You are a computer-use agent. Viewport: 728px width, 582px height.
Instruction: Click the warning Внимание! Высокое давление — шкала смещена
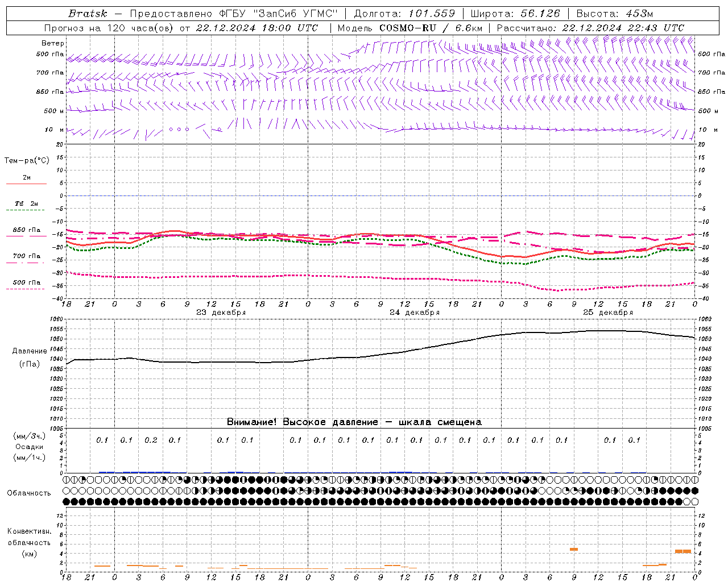354,422
